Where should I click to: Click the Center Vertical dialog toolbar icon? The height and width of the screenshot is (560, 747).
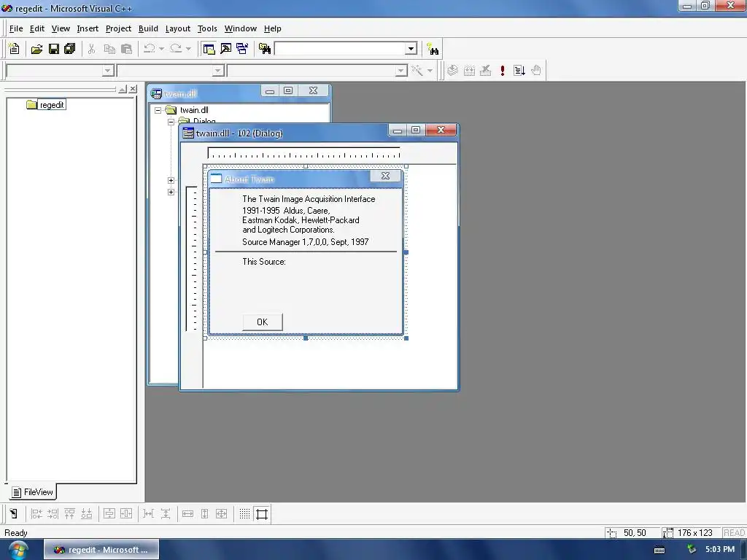109,514
